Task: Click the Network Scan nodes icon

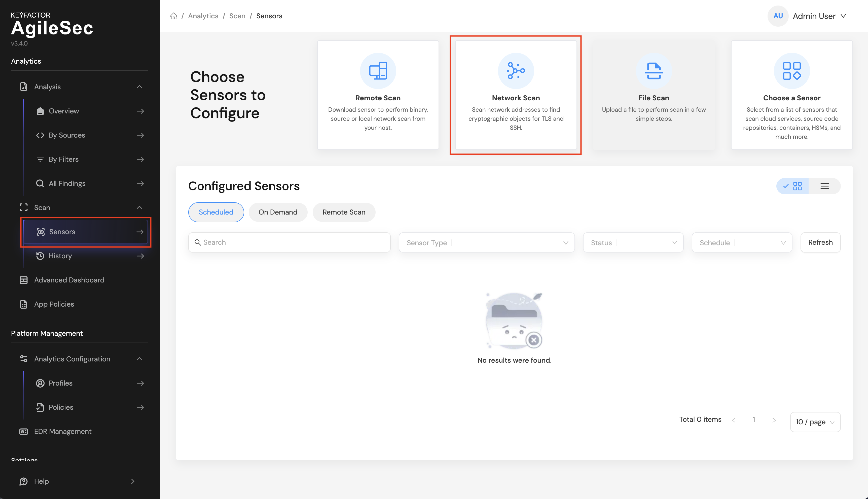Action: pos(516,71)
